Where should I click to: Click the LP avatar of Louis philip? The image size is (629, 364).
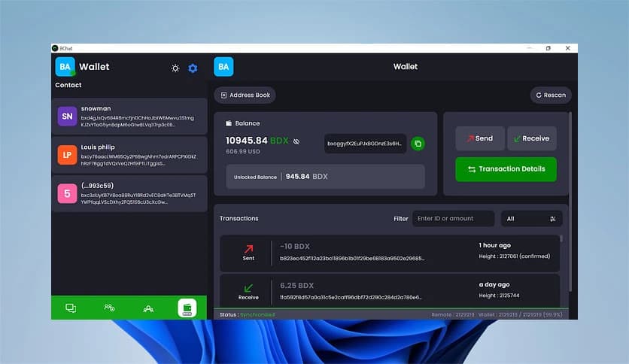[67, 155]
